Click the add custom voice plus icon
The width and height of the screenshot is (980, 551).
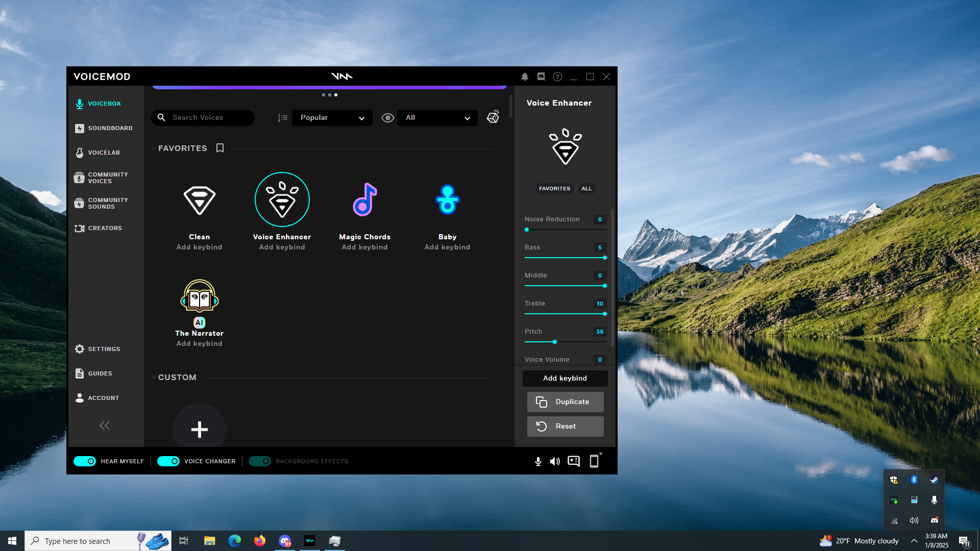(x=199, y=429)
